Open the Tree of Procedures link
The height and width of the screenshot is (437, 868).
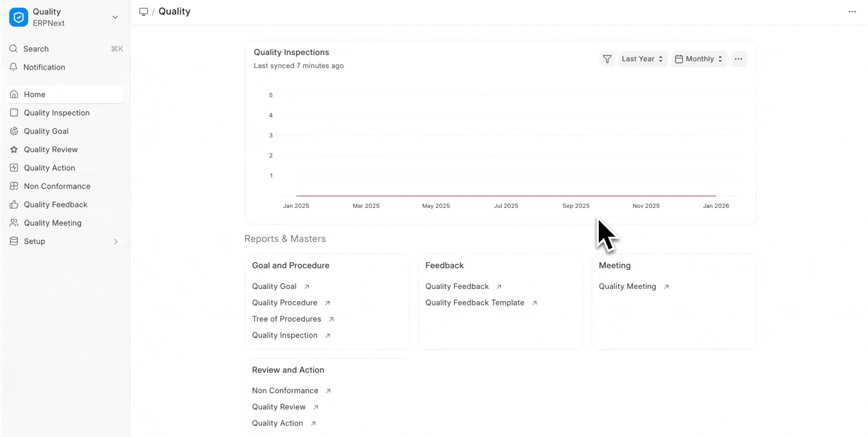pos(287,319)
